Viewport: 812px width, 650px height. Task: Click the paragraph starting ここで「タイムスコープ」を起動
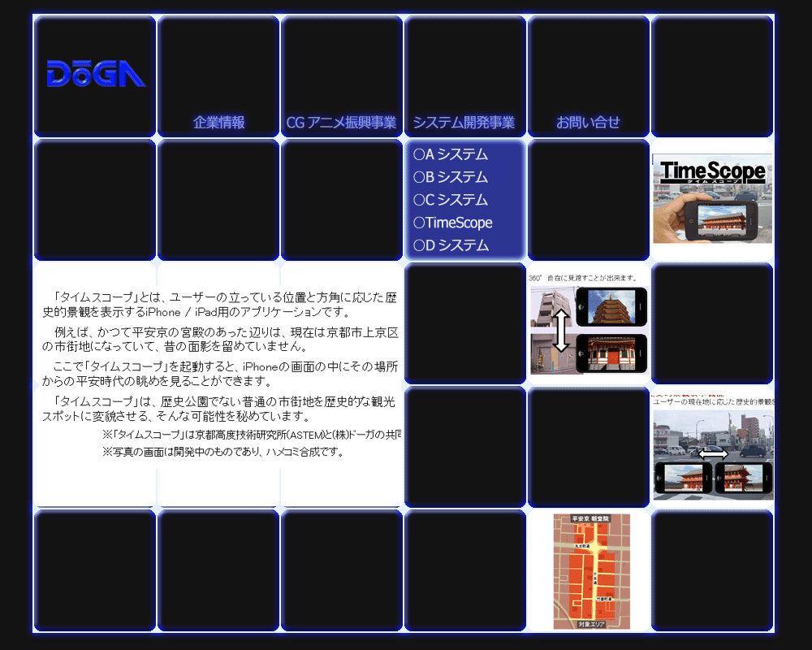pos(219,374)
